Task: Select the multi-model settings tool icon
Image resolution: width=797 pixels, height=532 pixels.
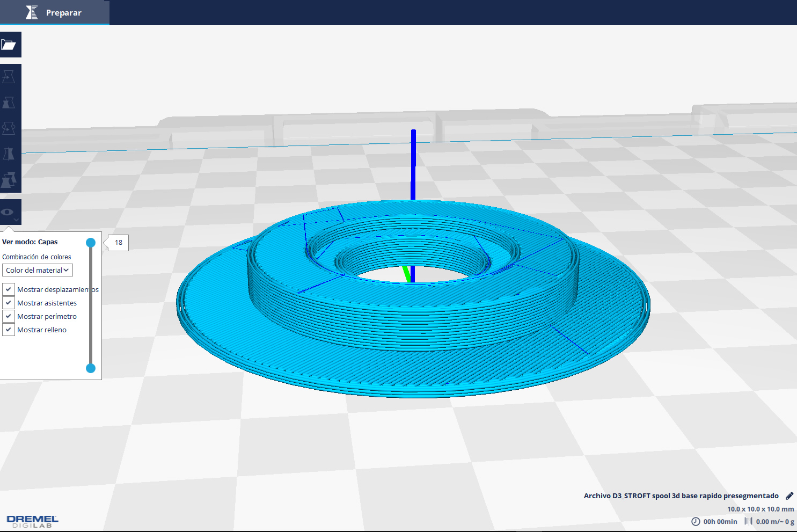Action: tap(9, 180)
